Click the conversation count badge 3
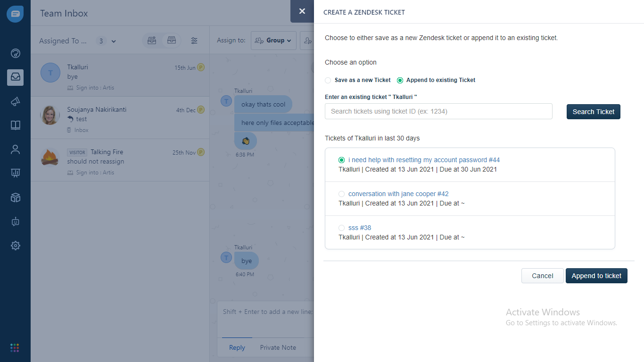The image size is (644, 362). point(101,41)
